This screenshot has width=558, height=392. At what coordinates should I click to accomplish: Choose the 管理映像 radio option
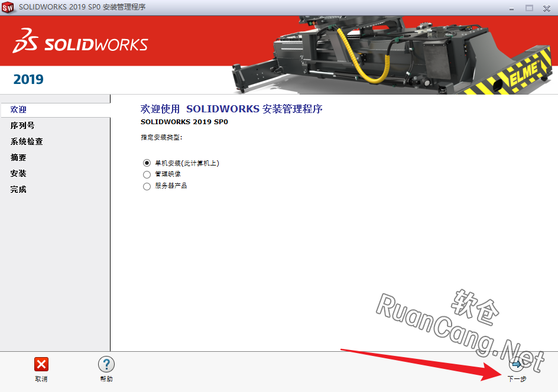(147, 174)
